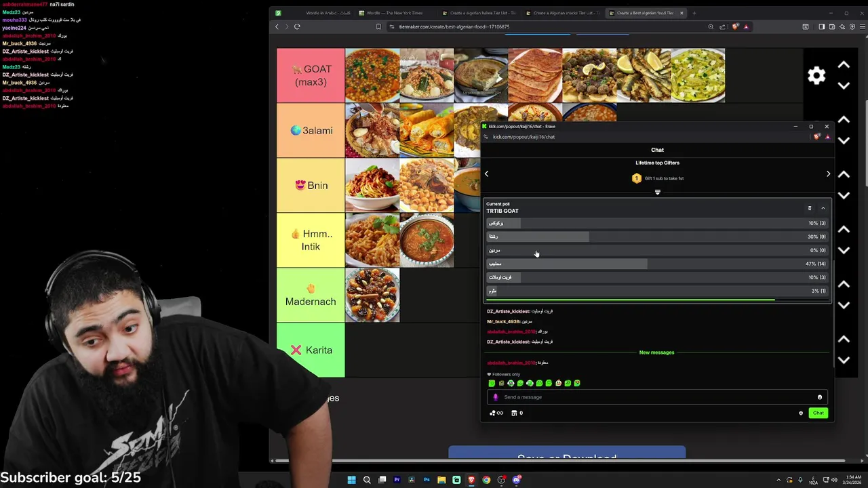This screenshot has height=488, width=868.
Task: Insert the first green quick emote
Action: (x=492, y=383)
